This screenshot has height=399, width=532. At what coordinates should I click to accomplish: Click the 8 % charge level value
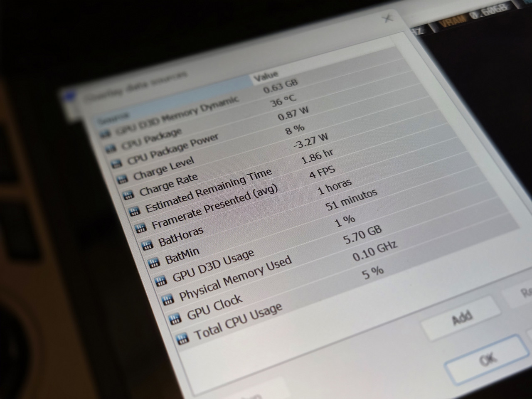tap(295, 130)
